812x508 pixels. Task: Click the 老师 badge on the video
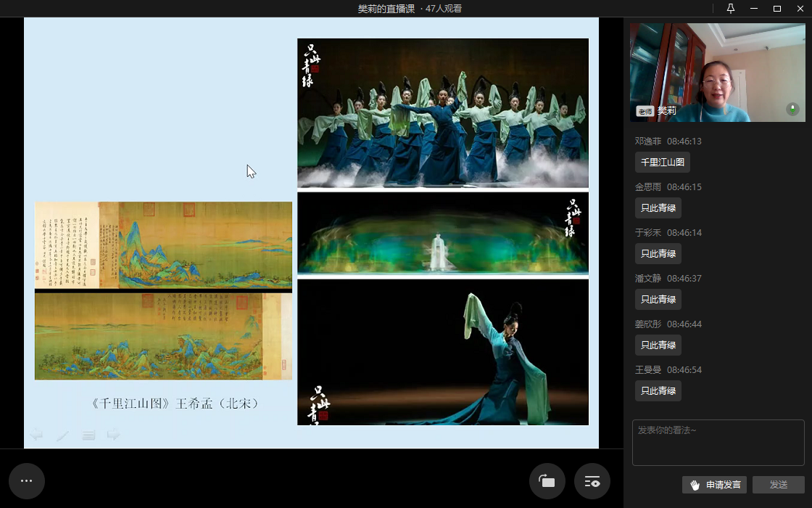coord(645,111)
